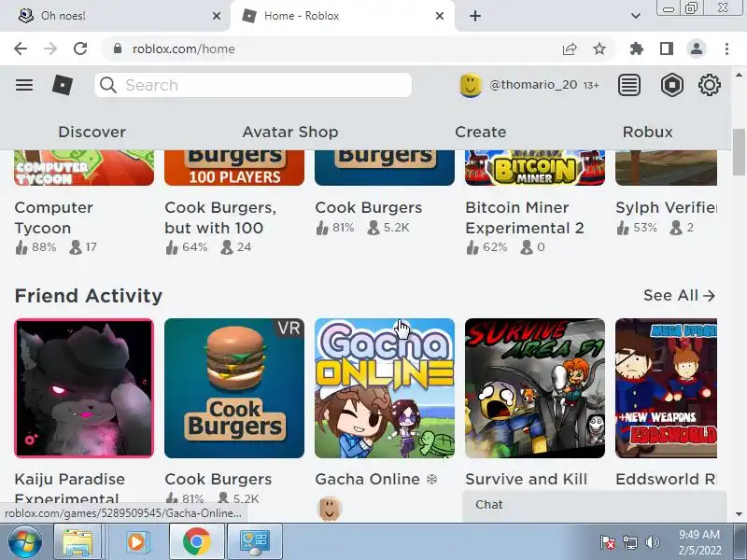
Task: Click into the Roblox Search field
Action: point(253,85)
